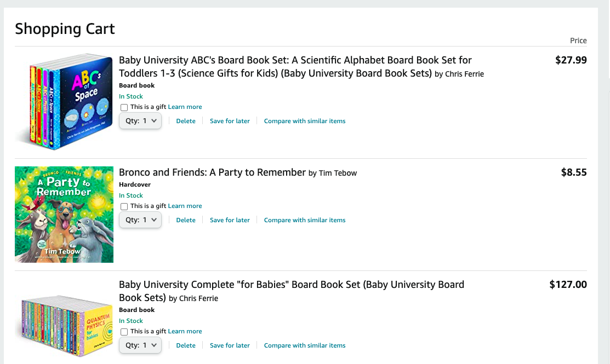The height and width of the screenshot is (364, 610).
Task: Save Bronco and Friends for later
Action: pyautogui.click(x=230, y=220)
